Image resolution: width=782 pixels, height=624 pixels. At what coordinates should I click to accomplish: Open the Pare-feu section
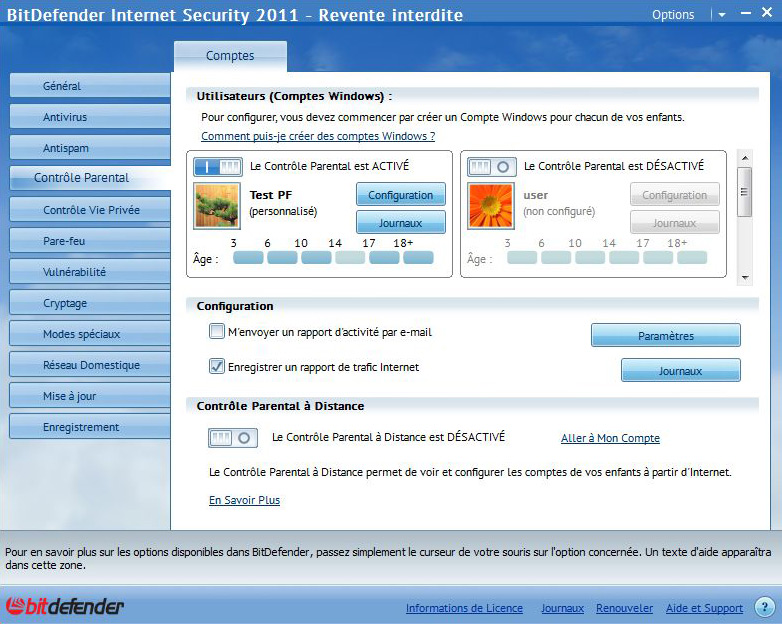(x=90, y=241)
